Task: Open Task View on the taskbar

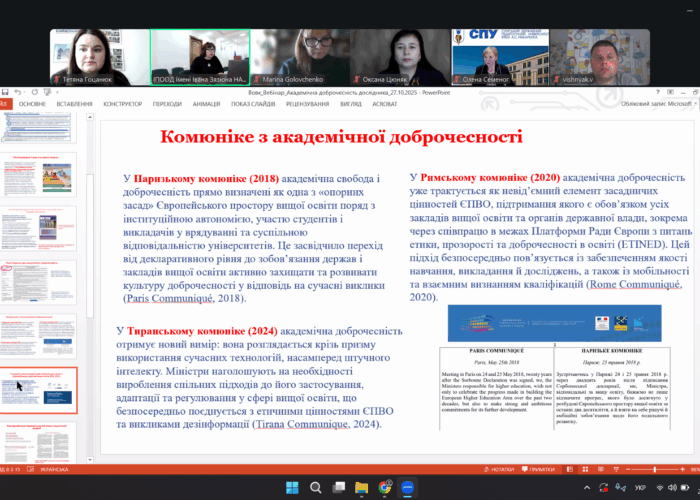Action: point(339,488)
